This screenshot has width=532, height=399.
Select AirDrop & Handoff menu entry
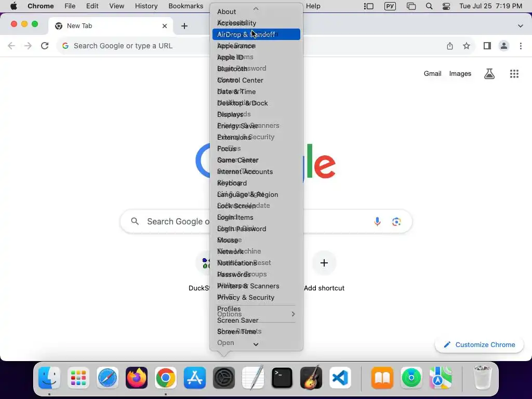(256, 34)
